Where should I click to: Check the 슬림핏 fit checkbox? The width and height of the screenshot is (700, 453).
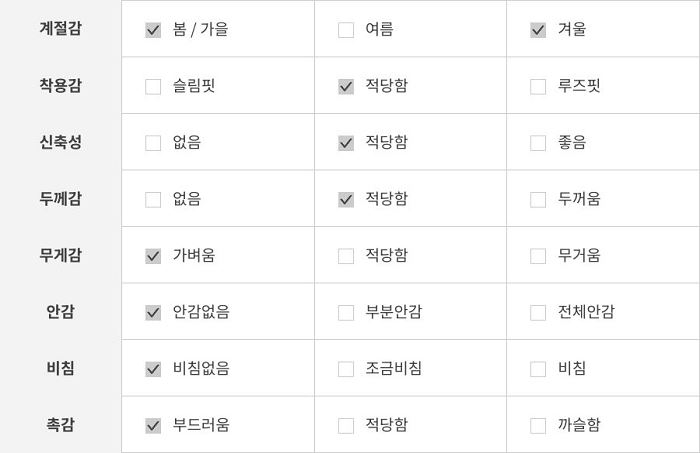pos(153,87)
